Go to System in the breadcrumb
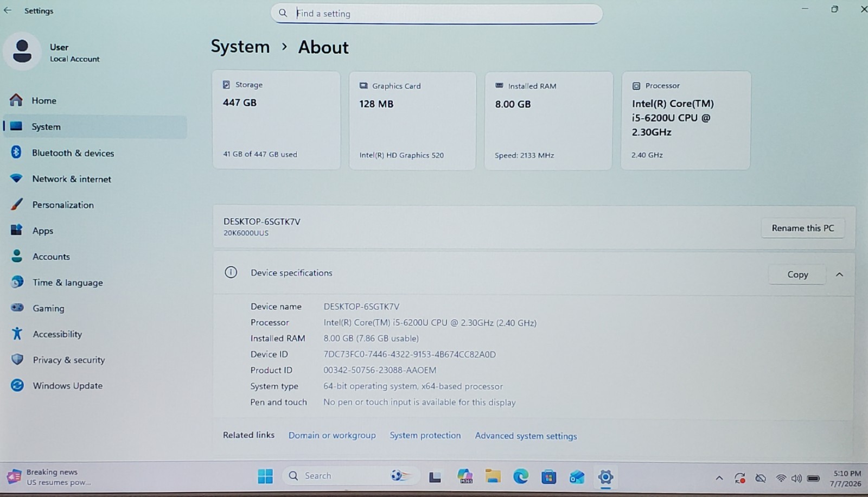The image size is (868, 497). (x=240, y=47)
